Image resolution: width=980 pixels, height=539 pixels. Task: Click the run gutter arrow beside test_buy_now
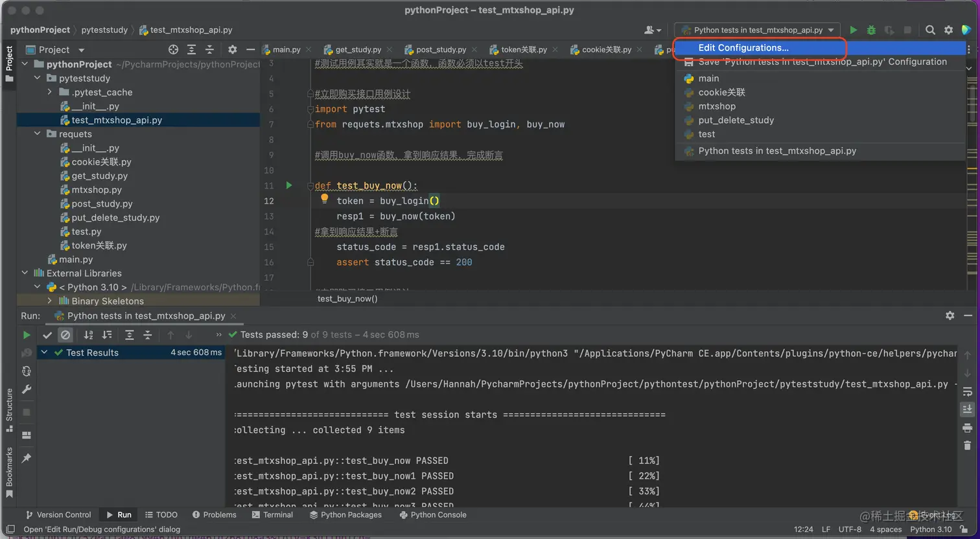pyautogui.click(x=289, y=185)
